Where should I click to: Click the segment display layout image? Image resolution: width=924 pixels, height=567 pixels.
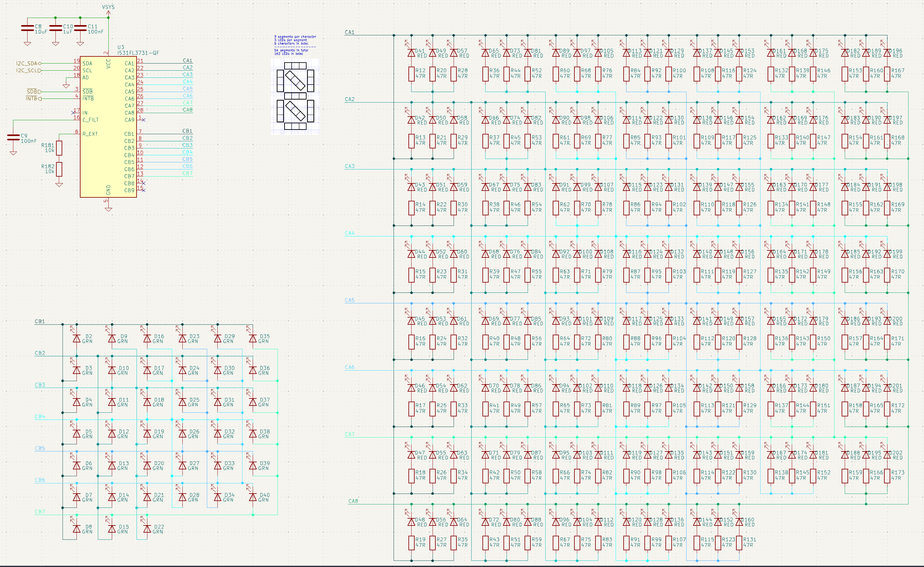point(295,96)
